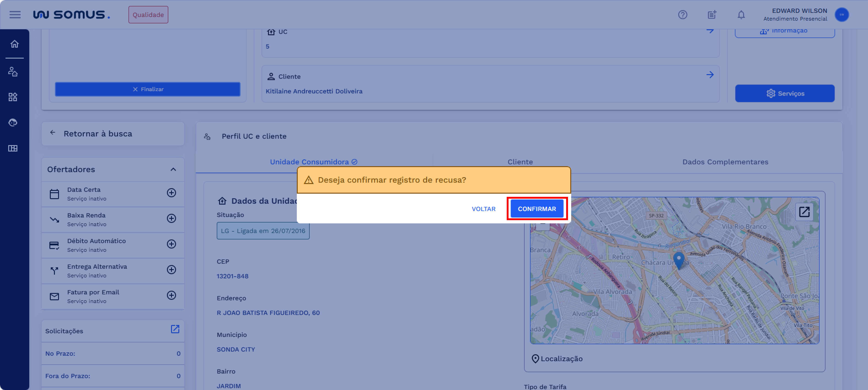Image resolution: width=868 pixels, height=390 pixels.
Task: Open the help question mark icon
Action: (682, 14)
